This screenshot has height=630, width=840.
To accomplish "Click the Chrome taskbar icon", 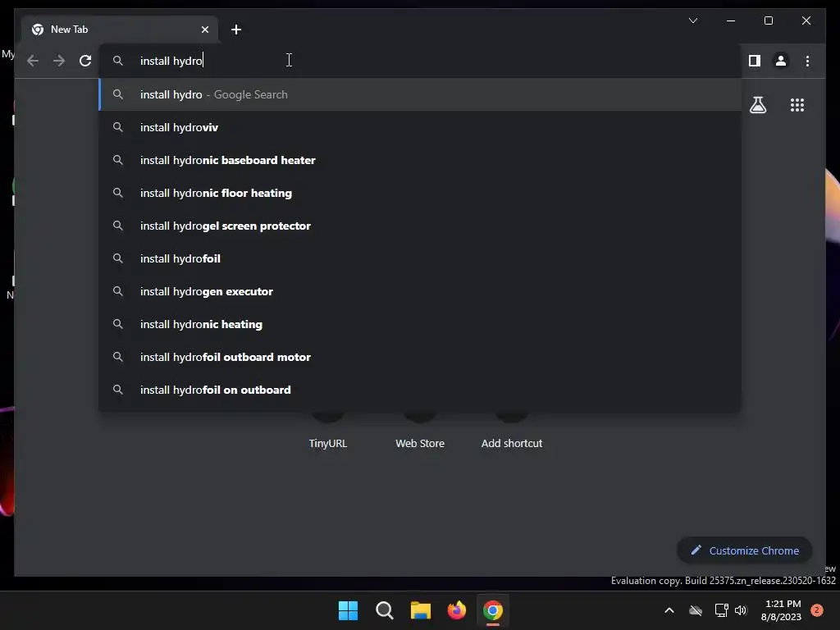I will 493,610.
